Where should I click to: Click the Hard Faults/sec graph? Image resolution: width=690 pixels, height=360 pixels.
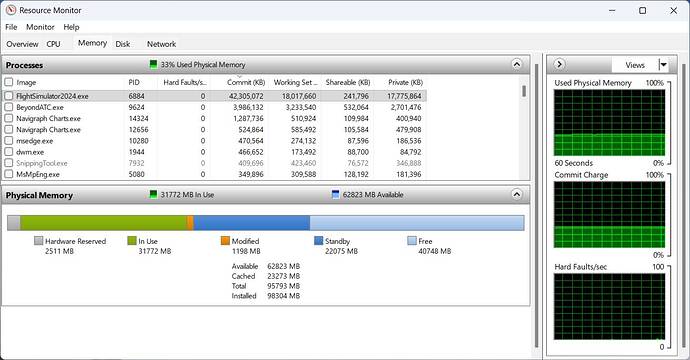[x=609, y=307]
